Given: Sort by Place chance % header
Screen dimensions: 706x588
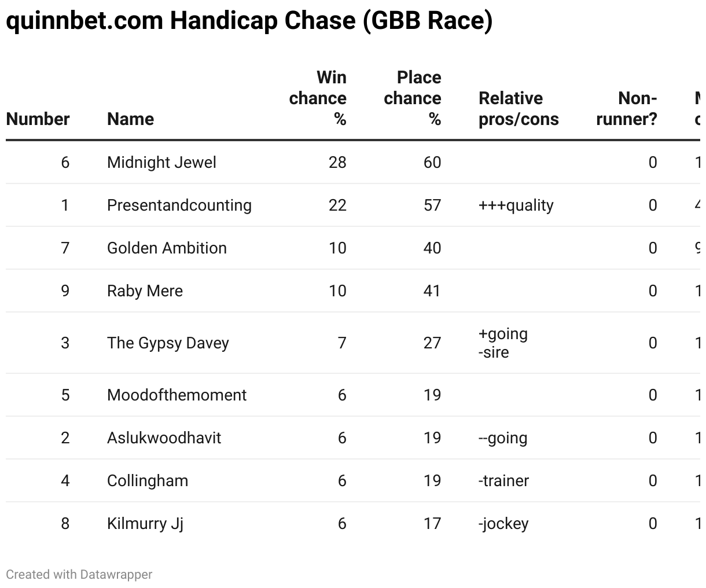Looking at the screenshot, I should 413,98.
